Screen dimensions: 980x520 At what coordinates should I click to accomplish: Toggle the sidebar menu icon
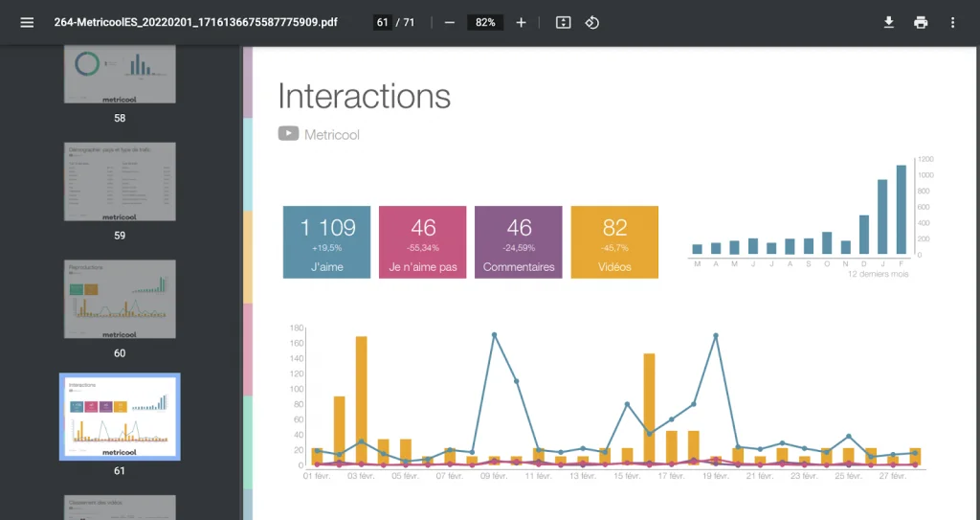click(x=27, y=23)
